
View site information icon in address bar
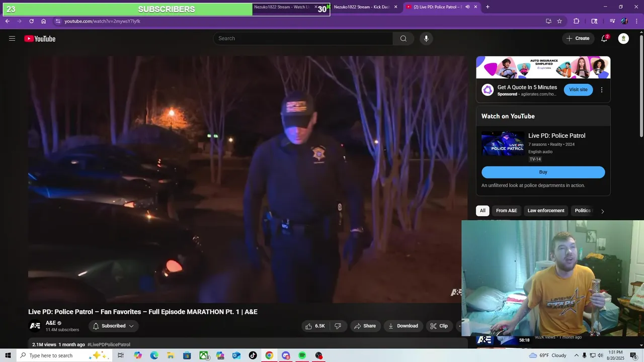click(x=58, y=21)
